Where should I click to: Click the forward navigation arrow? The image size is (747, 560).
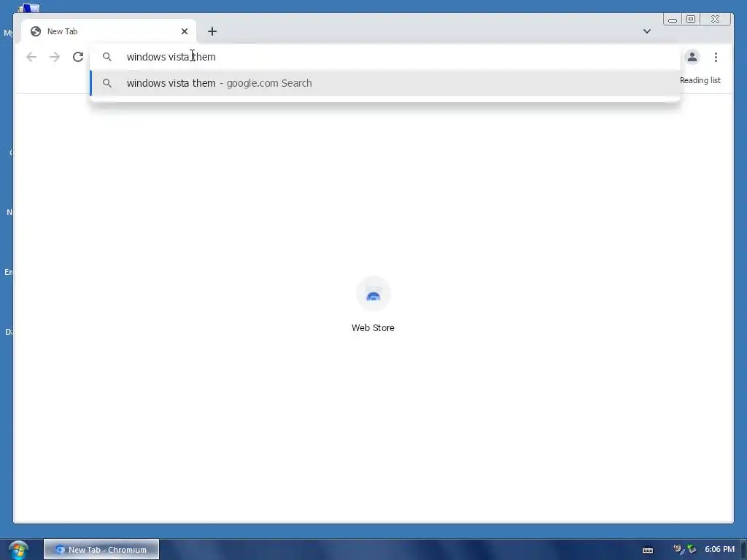[x=55, y=57]
